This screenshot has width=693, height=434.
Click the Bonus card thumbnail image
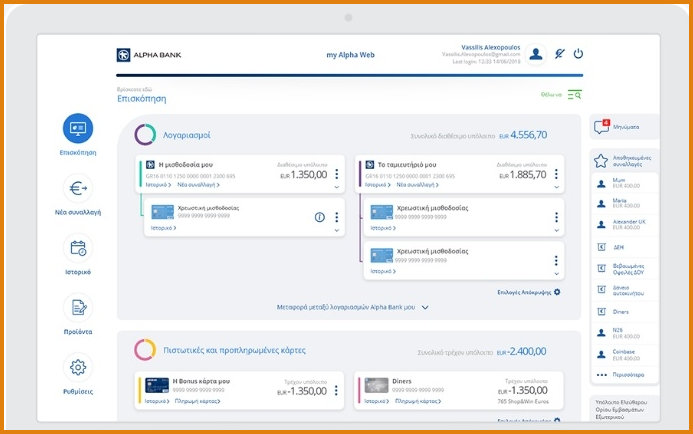(157, 385)
